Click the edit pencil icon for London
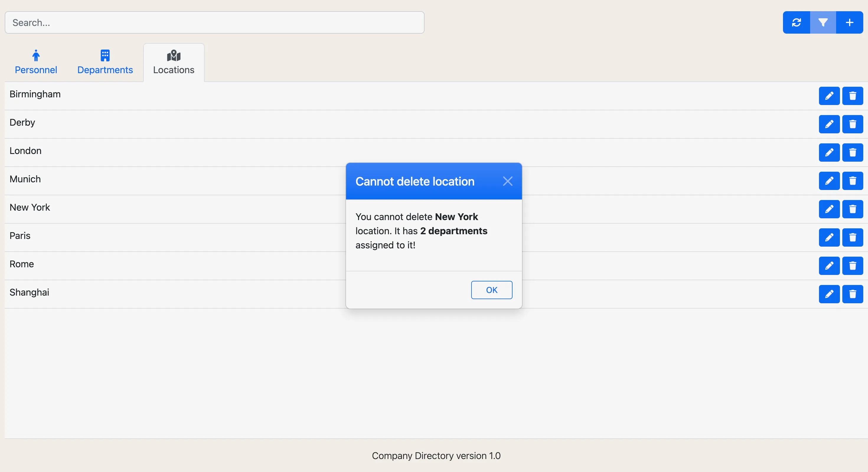 pyautogui.click(x=829, y=152)
